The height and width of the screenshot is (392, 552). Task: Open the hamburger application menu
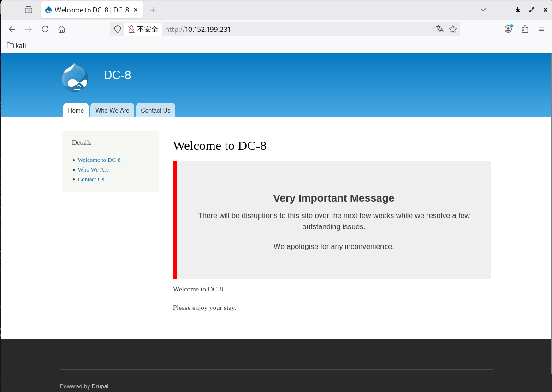(541, 29)
